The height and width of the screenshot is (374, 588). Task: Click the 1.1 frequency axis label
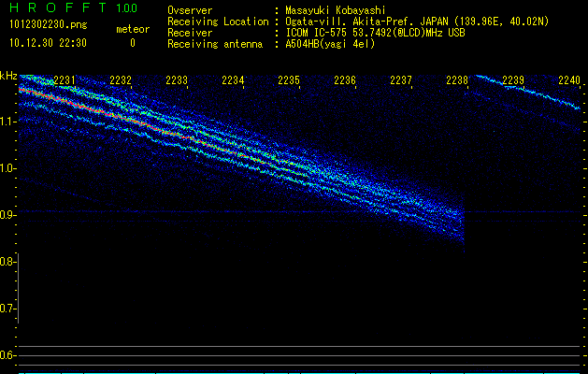(x=8, y=122)
